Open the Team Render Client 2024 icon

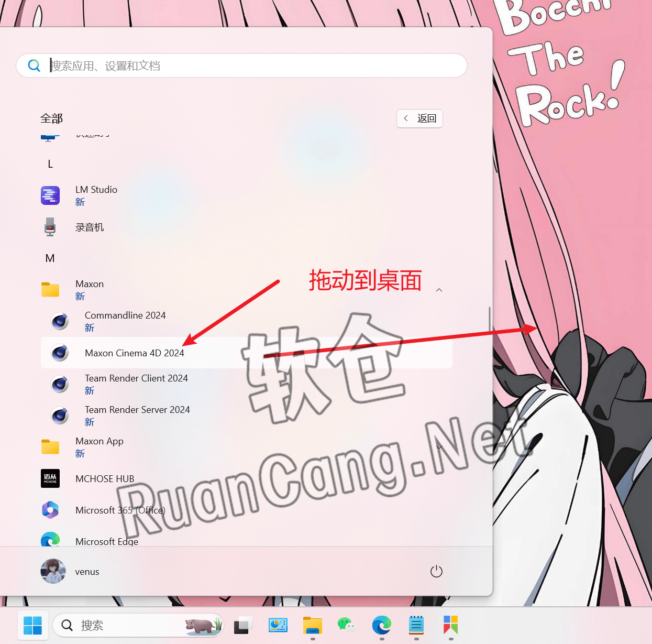[60, 384]
